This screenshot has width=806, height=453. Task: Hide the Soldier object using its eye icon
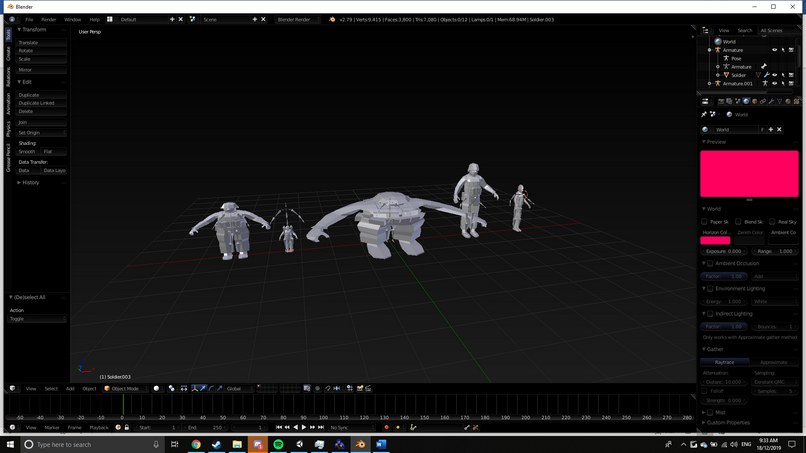pos(774,75)
